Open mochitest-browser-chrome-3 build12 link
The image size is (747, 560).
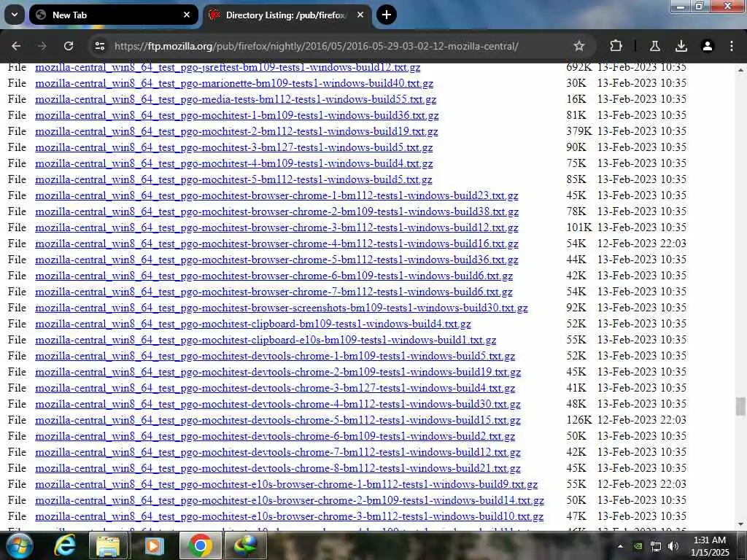(276, 227)
